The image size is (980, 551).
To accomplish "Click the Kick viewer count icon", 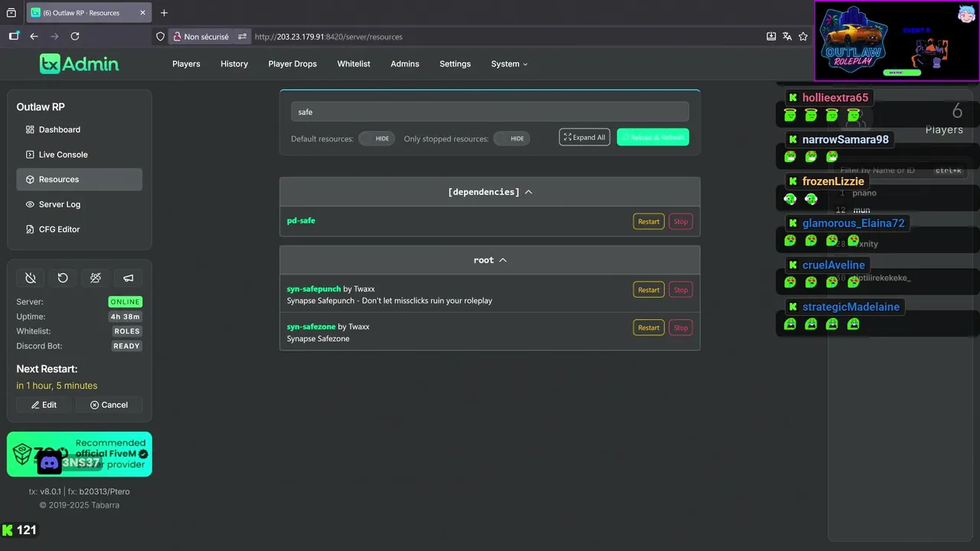I will (8, 530).
